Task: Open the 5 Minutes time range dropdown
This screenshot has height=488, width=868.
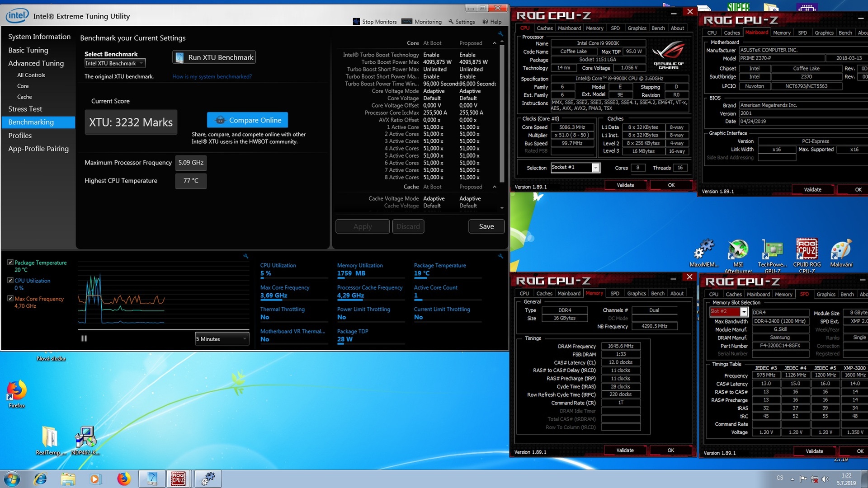Action: 222,339
